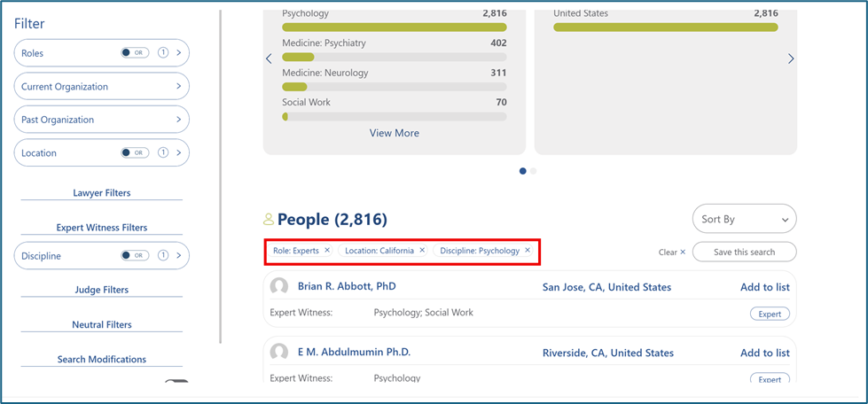
Task: Remove the Role: Experts filter chip
Action: pyautogui.click(x=327, y=251)
